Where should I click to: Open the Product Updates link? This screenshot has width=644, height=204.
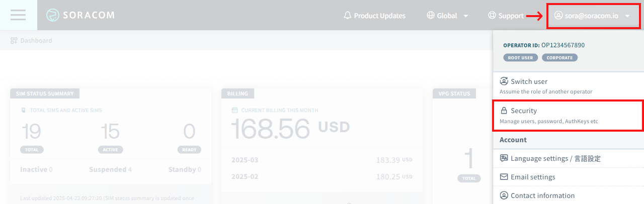(x=379, y=16)
